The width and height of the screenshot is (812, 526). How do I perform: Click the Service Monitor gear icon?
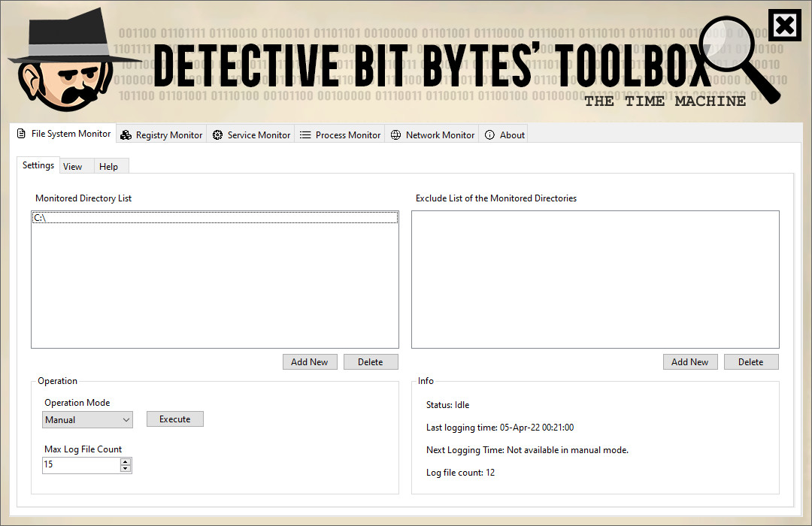(x=217, y=135)
